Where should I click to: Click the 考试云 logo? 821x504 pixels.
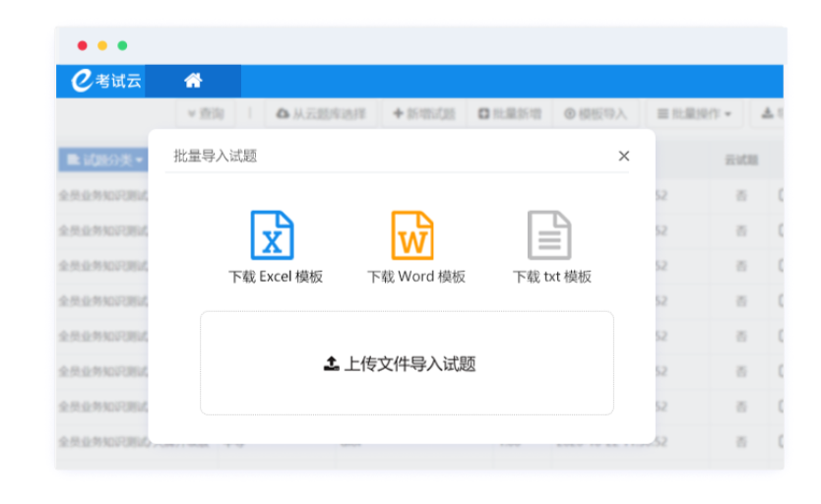pos(106,81)
